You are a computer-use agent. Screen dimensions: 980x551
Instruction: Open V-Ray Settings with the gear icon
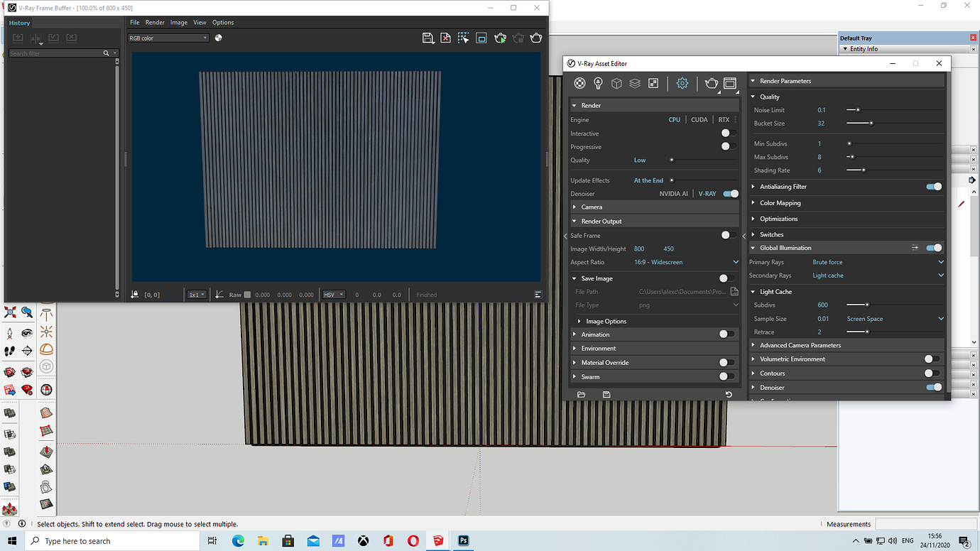[682, 83]
